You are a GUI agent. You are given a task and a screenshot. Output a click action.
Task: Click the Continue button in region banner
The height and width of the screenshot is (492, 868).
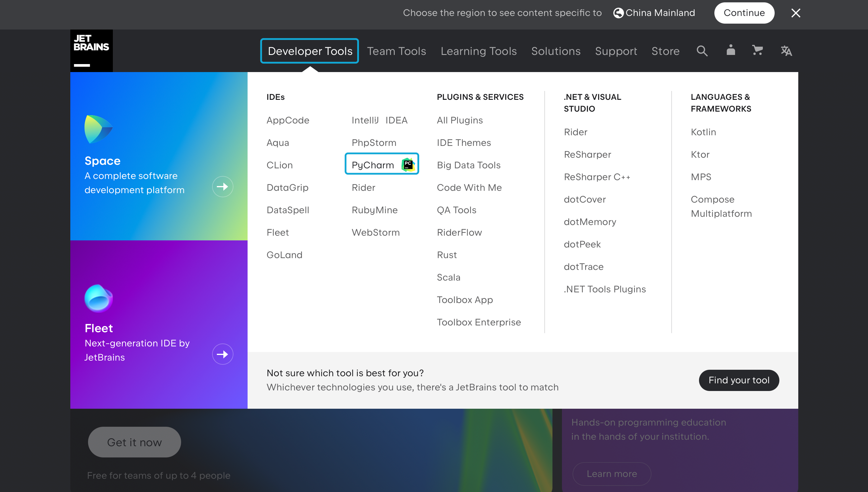pos(744,13)
